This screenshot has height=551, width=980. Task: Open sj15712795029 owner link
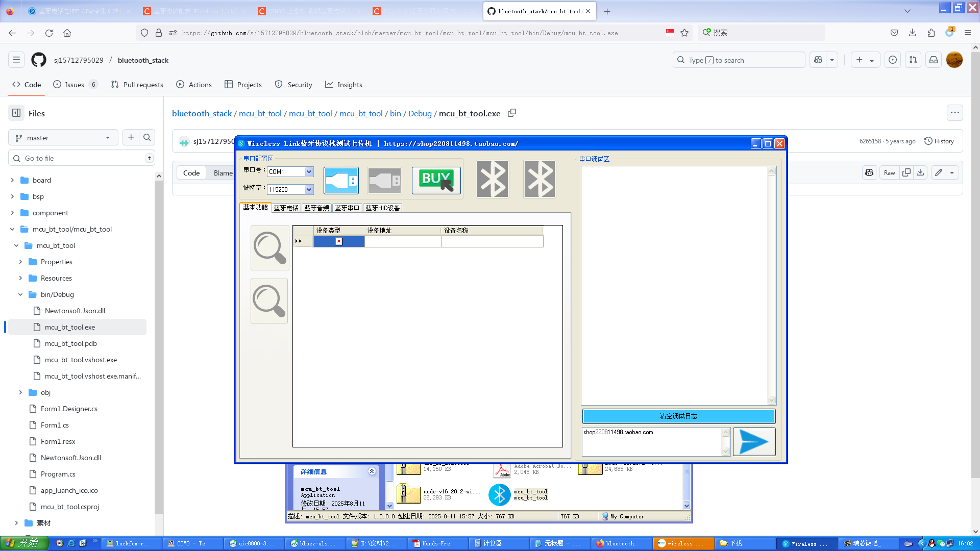pos(79,60)
